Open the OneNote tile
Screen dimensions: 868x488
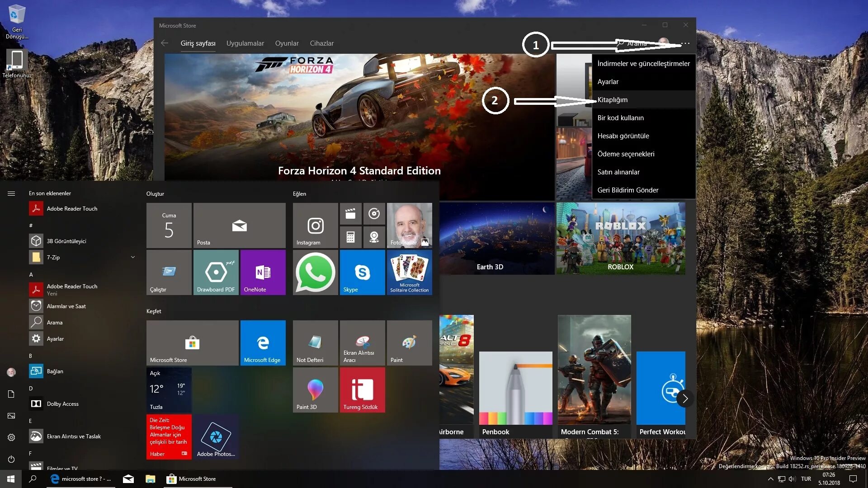tap(263, 272)
